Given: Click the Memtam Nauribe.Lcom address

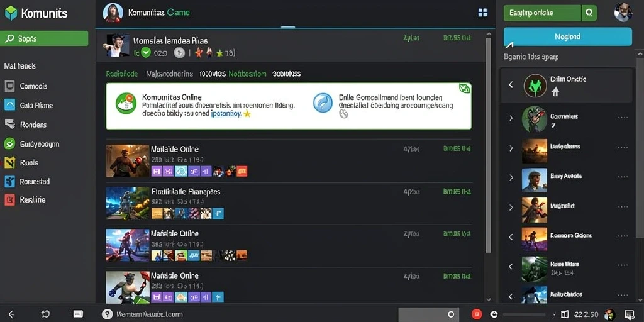Looking at the screenshot, I should tap(150, 314).
